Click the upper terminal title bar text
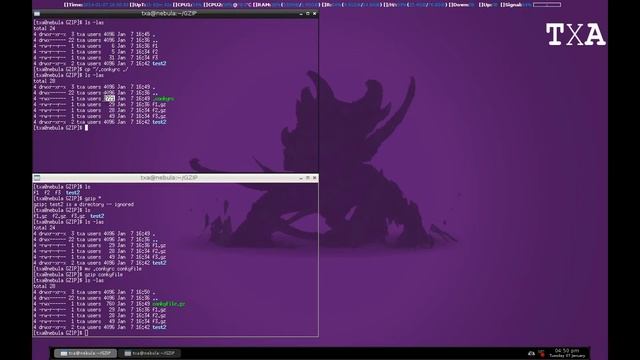The image size is (640, 360). tap(169, 13)
